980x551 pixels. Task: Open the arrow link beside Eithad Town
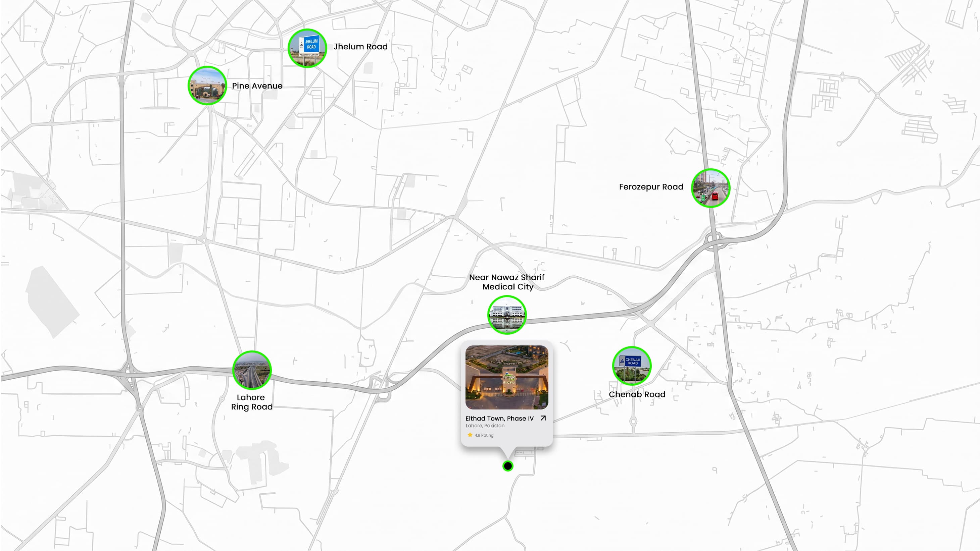(x=543, y=418)
